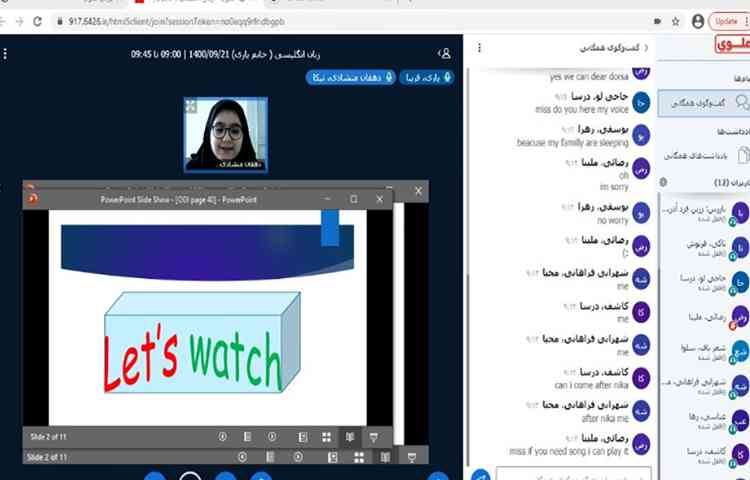This screenshot has height=480, width=750.
Task: Click the browser address bar URL
Action: [x=176, y=22]
